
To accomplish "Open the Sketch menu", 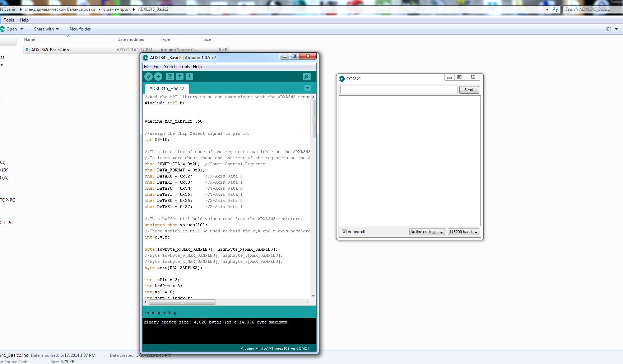I will (x=170, y=67).
